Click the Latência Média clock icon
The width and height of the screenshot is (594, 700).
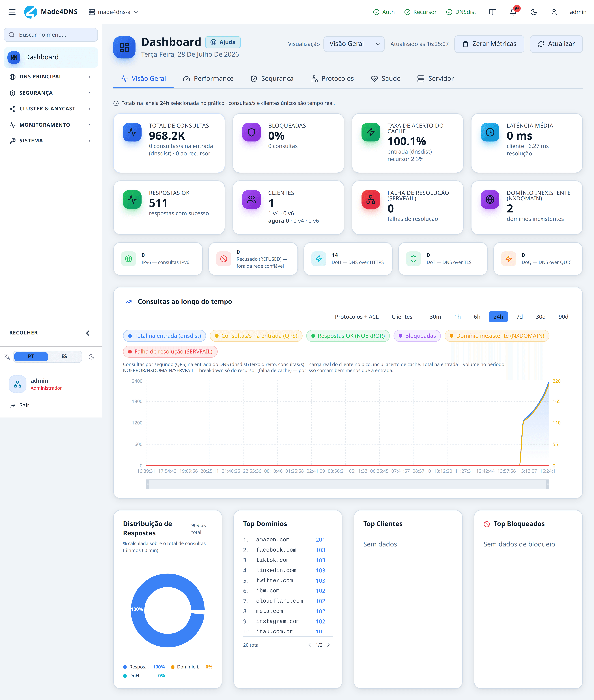(490, 132)
